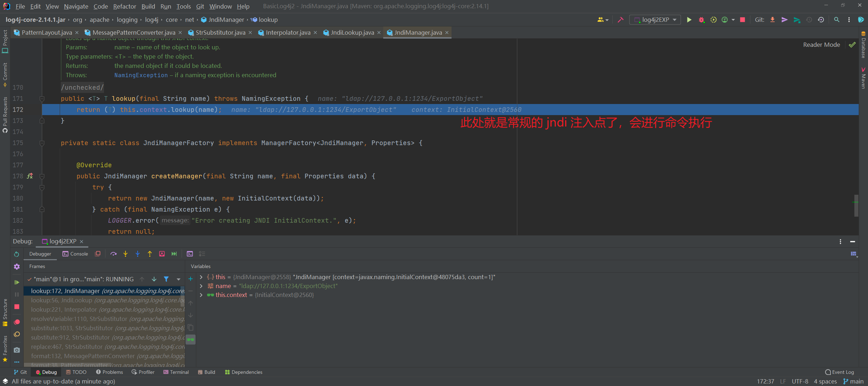This screenshot has height=386, width=868.
Task: Stop the debug session with red square
Action: tap(17, 307)
